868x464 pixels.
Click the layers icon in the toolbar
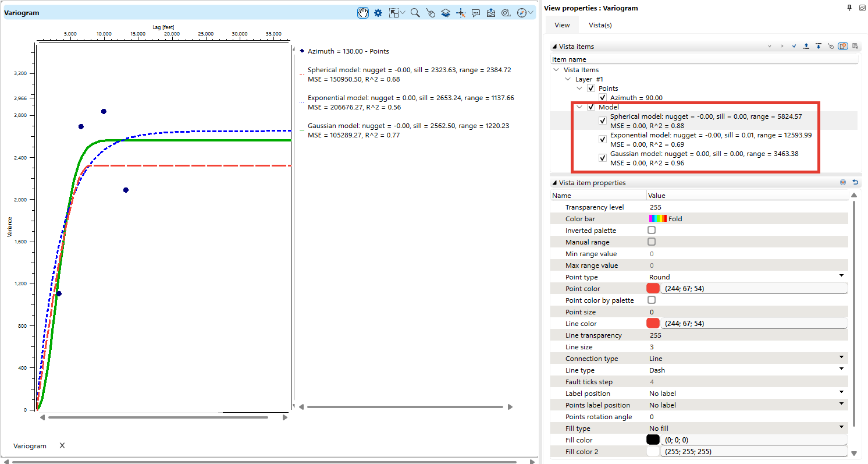[x=446, y=12]
